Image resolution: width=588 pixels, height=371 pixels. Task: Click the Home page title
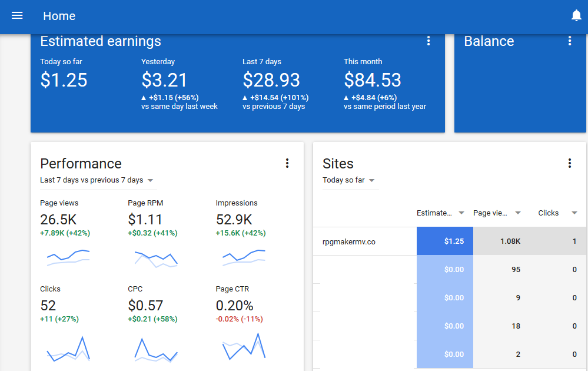(x=59, y=16)
